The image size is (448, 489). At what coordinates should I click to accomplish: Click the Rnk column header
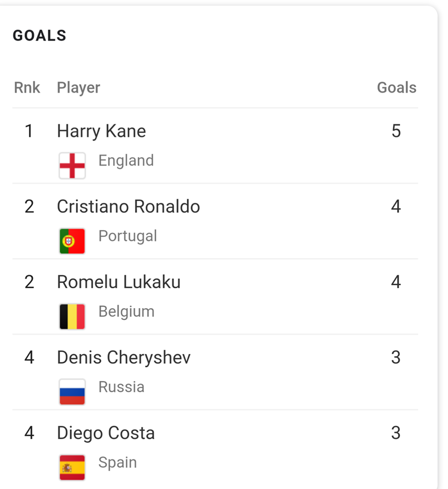coord(27,88)
